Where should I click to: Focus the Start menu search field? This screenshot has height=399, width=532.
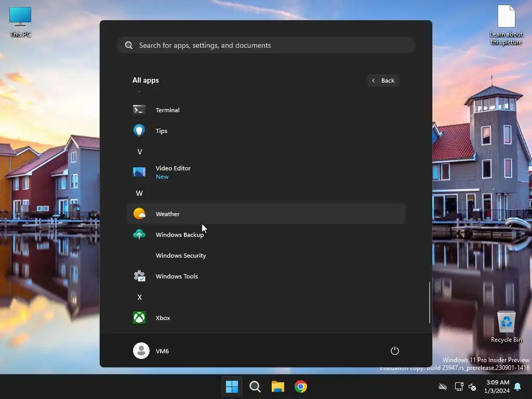(x=266, y=45)
